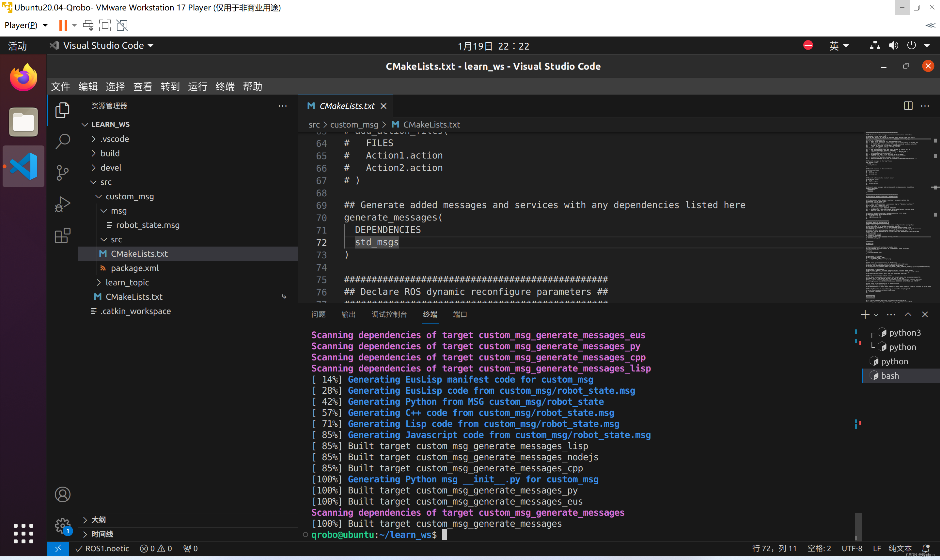Screen dimensions: 940x560
Task: Open terminal launch profile dropdown arrow
Action: pyautogui.click(x=876, y=315)
